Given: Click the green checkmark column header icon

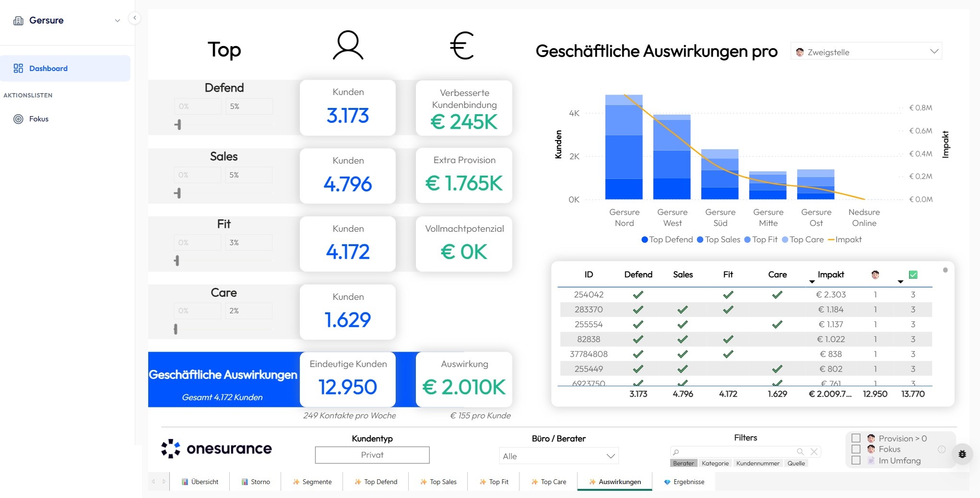Looking at the screenshot, I should (913, 275).
